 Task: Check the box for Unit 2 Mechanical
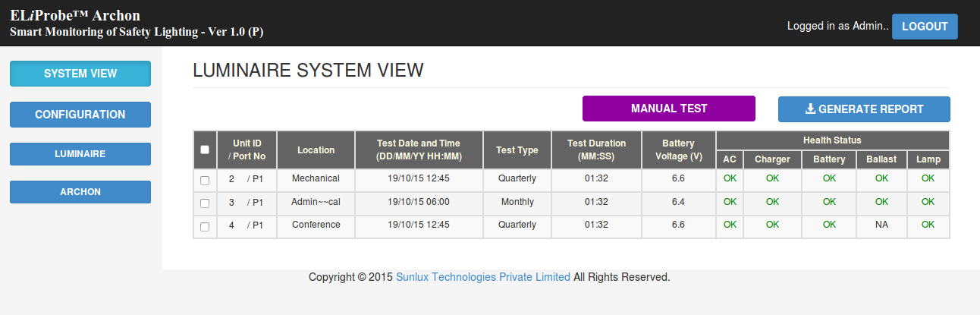pyautogui.click(x=205, y=181)
